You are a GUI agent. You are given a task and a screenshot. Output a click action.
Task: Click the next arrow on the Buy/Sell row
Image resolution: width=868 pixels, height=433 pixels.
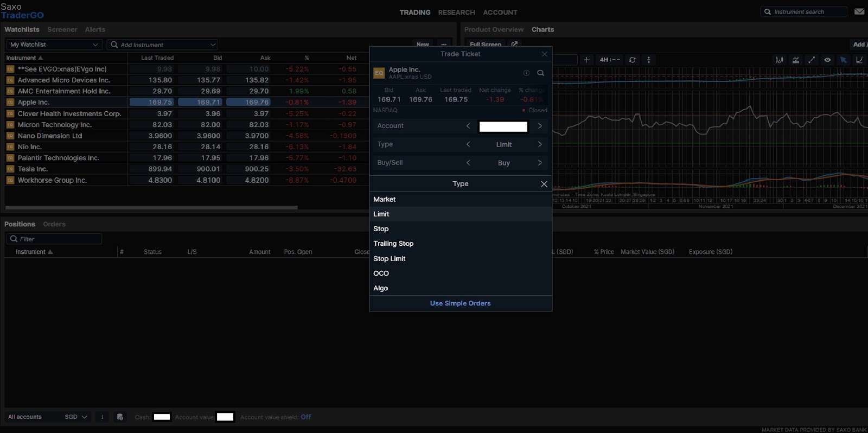point(540,163)
